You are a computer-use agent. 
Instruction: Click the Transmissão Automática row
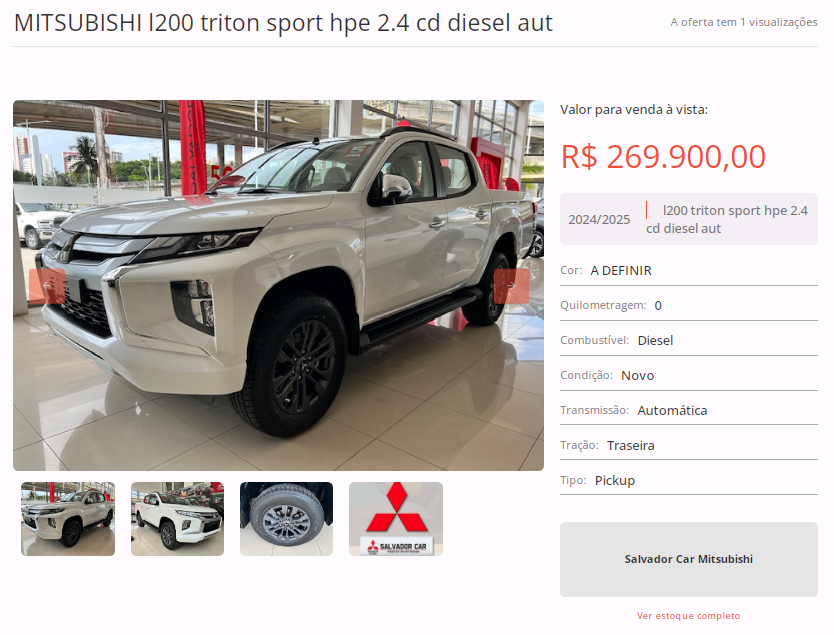click(x=689, y=410)
